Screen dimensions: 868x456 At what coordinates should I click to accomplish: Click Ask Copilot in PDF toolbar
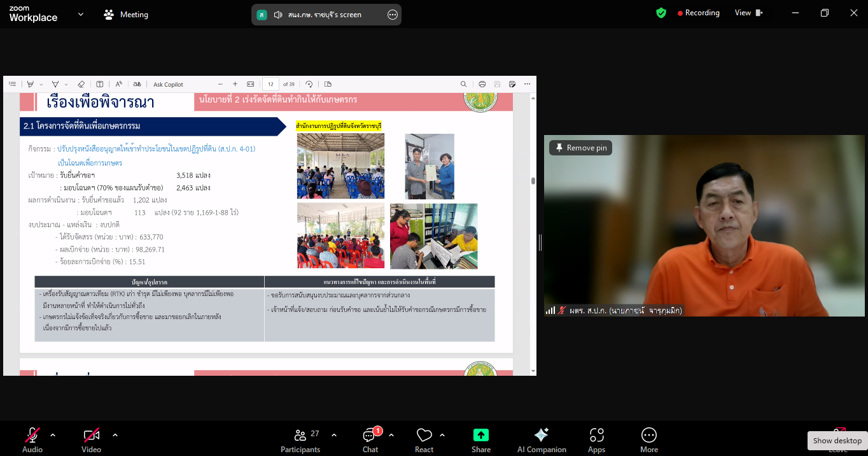point(168,84)
